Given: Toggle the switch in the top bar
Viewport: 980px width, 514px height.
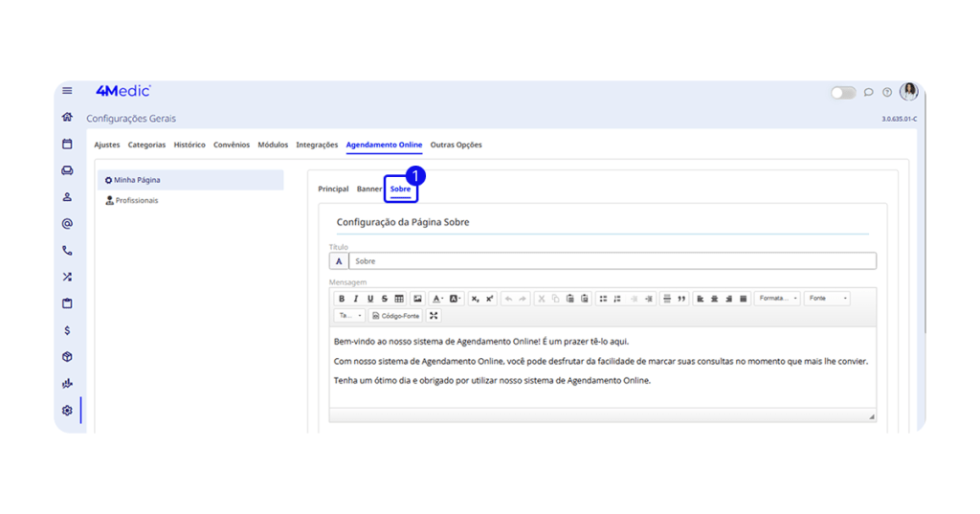Looking at the screenshot, I should pyautogui.click(x=843, y=93).
